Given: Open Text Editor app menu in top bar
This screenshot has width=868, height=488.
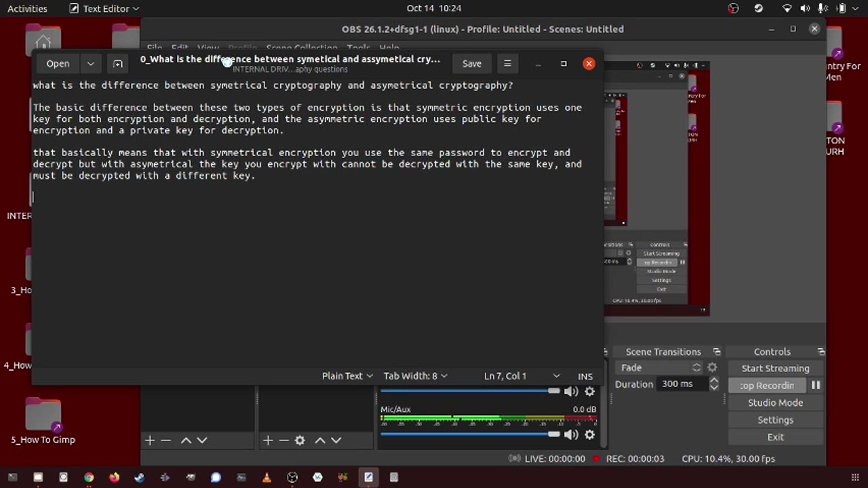Looking at the screenshot, I should [x=104, y=9].
